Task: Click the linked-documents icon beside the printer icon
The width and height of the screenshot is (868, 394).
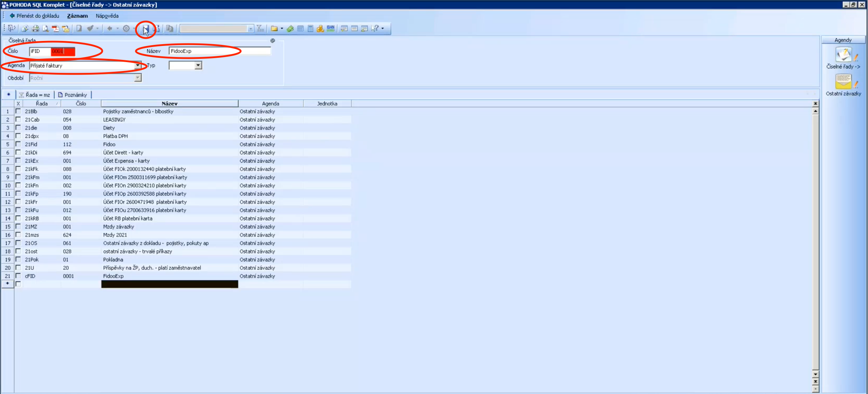Action: click(x=25, y=28)
